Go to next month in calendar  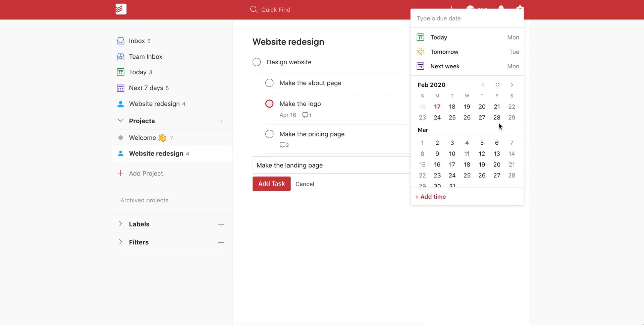click(x=512, y=85)
